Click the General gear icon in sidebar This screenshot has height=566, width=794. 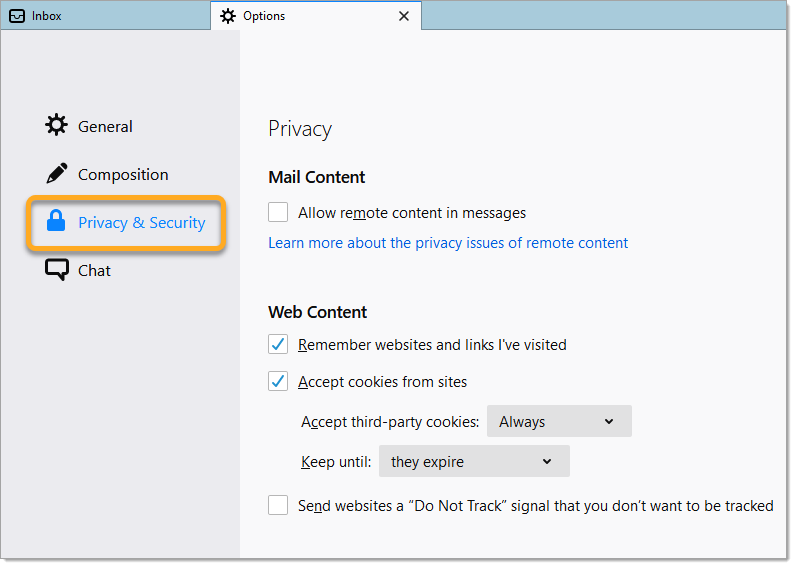point(56,126)
